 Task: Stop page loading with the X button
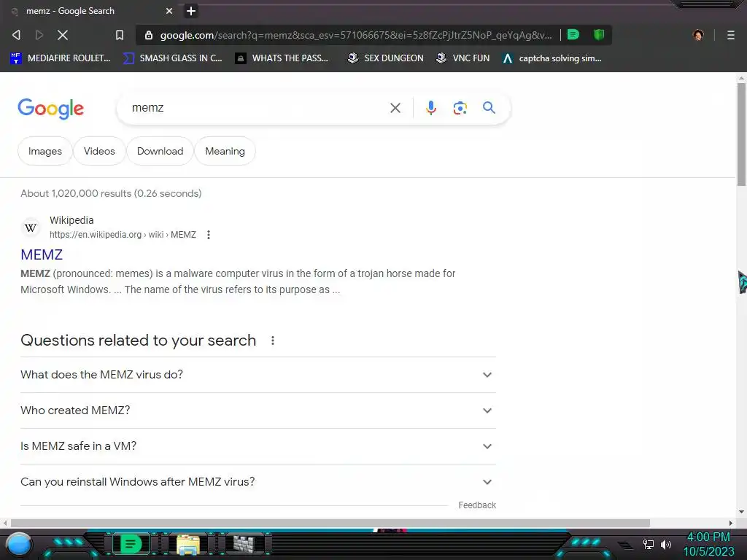point(63,35)
